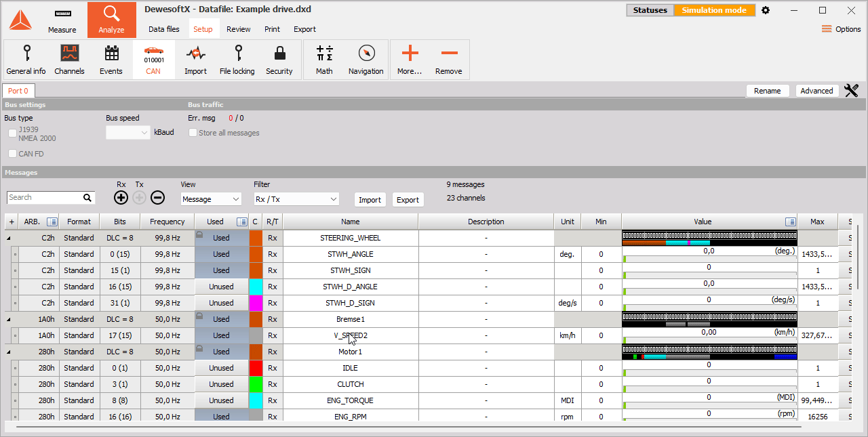Toggle Unused for STWH_D_ANGLE row

coord(222,287)
